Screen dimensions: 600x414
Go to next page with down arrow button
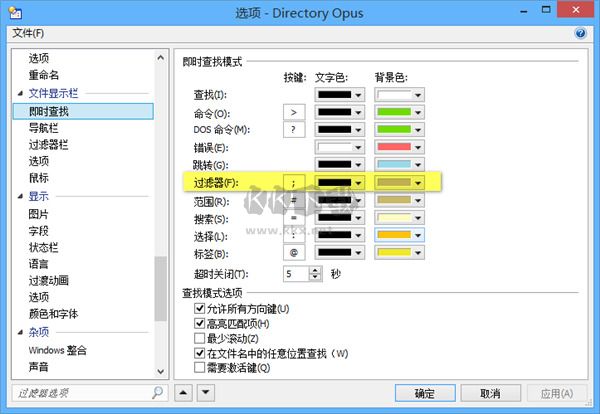point(205,393)
